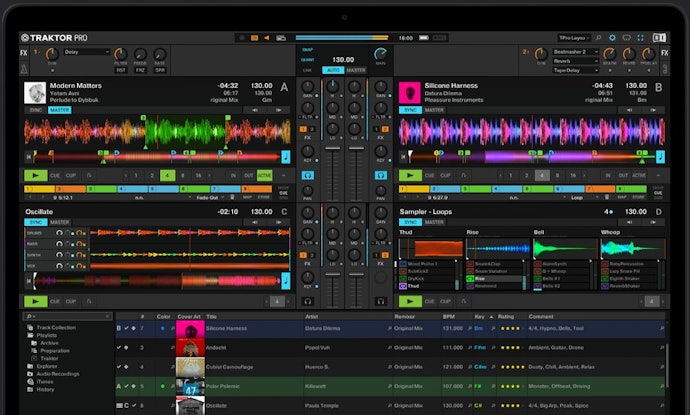Image resolution: width=690 pixels, height=415 pixels.
Task: Expand Playlists folder in browser tree
Action: tap(46, 335)
